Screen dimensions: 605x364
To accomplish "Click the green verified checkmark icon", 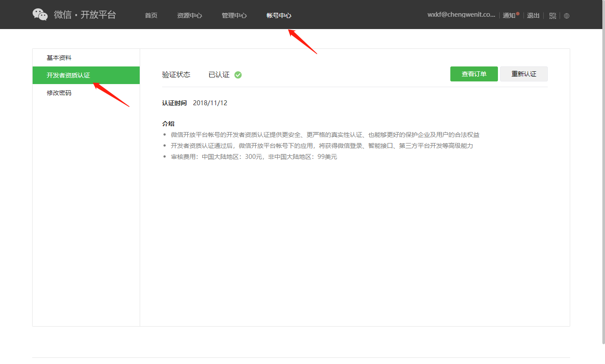I will pyautogui.click(x=238, y=75).
